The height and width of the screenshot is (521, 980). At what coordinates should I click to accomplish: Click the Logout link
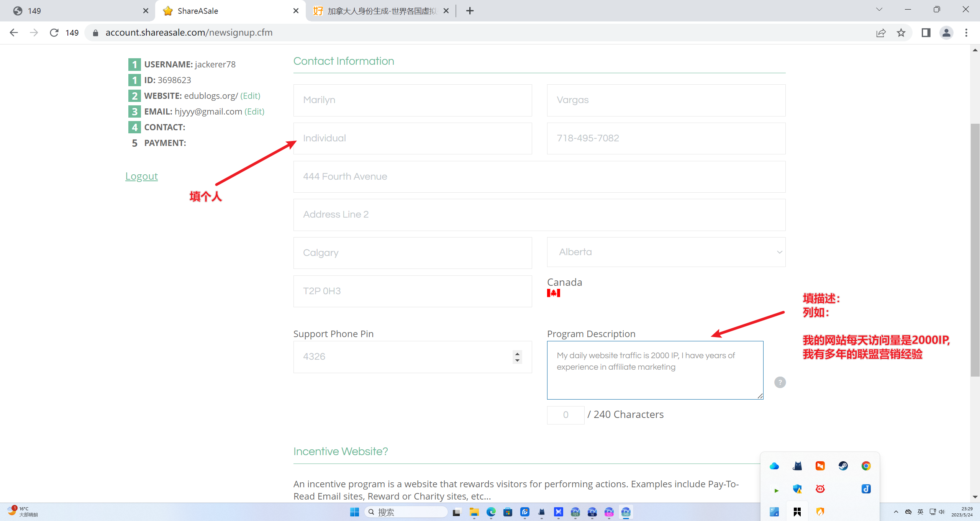(x=141, y=176)
